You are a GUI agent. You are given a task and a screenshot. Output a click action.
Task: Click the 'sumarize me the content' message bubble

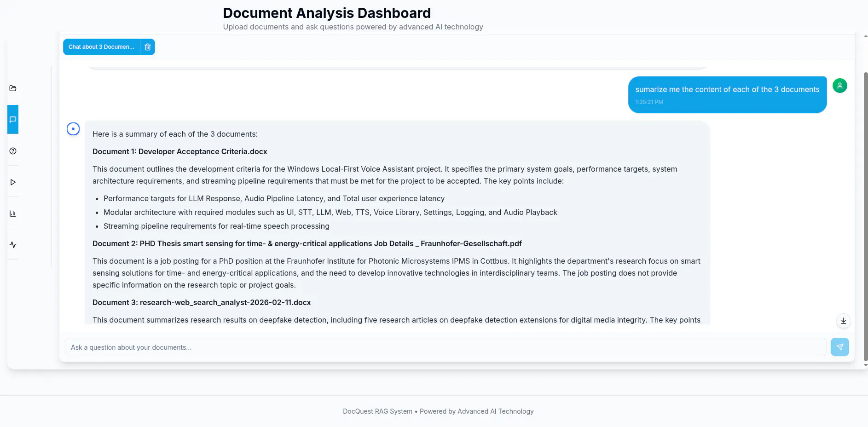tap(727, 95)
